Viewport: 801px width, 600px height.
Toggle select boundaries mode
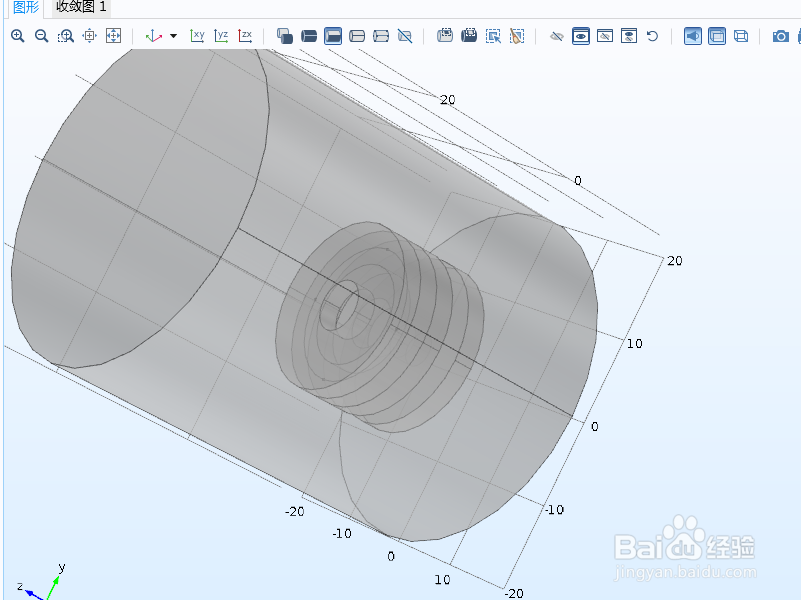[x=333, y=36]
